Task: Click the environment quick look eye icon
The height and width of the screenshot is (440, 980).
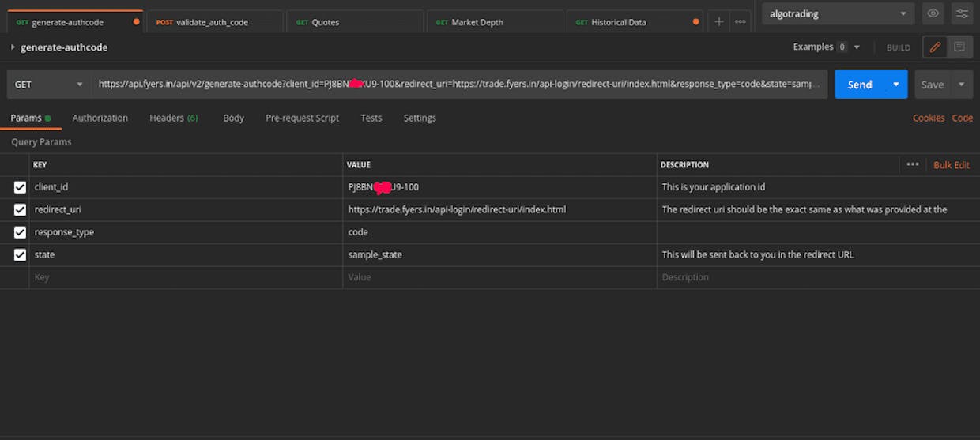Action: point(933,13)
